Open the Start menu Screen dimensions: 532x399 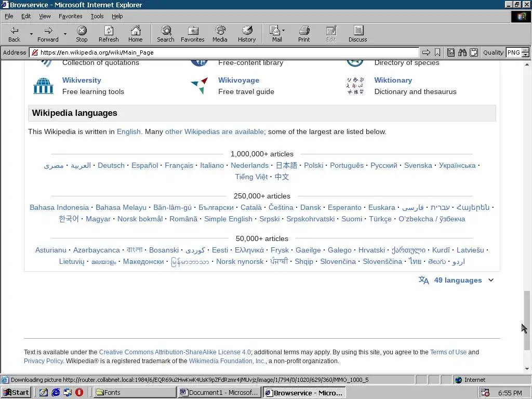[16, 393]
